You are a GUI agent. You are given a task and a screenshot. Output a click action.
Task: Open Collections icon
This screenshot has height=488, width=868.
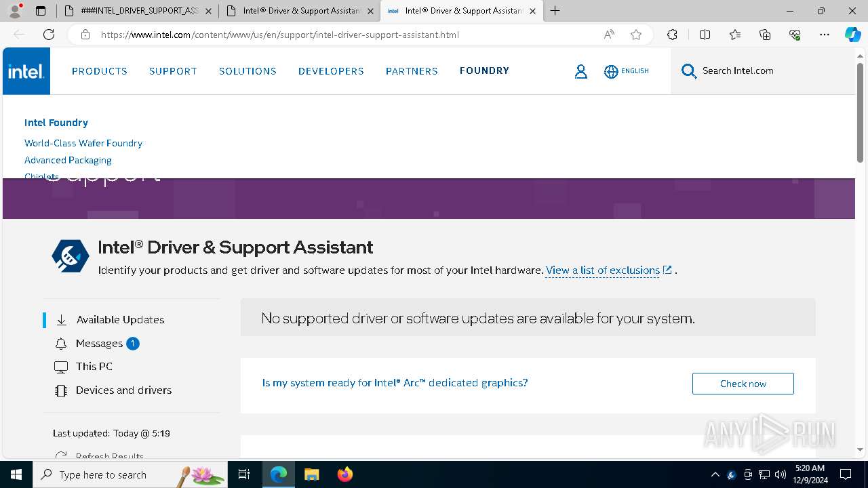[765, 35]
